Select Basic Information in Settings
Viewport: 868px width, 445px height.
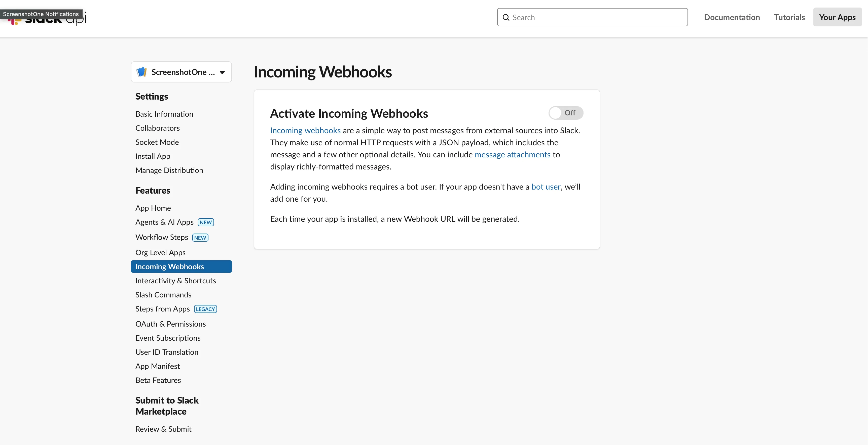164,114
